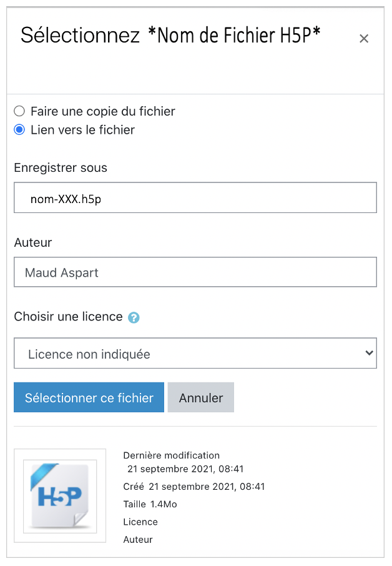Screen dimensions: 392x566
Task: Open the licence help question mark icon
Action: pos(134,317)
